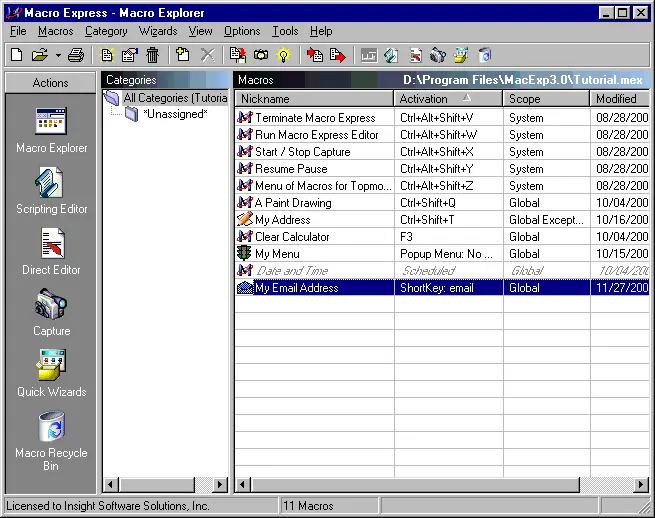This screenshot has width=655, height=518.
Task: Click the Print toolbar icon
Action: [x=76, y=55]
